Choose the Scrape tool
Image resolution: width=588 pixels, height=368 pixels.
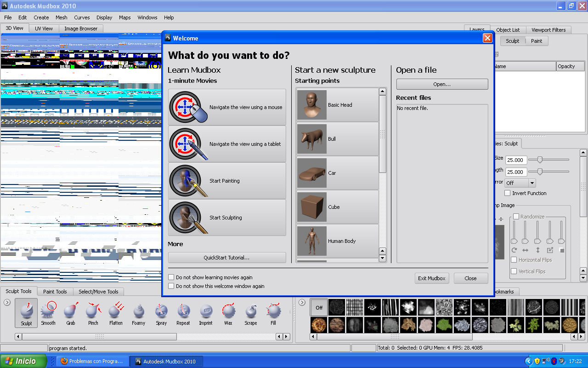[251, 313]
